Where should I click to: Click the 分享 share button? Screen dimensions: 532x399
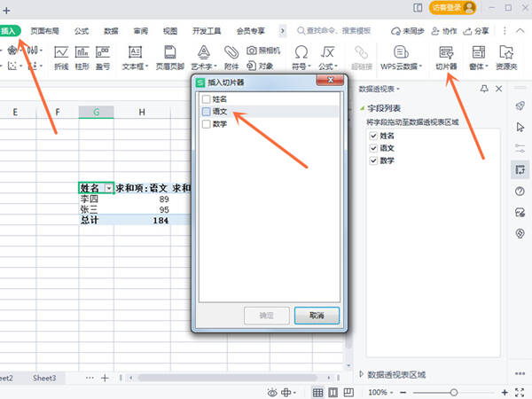point(476,31)
